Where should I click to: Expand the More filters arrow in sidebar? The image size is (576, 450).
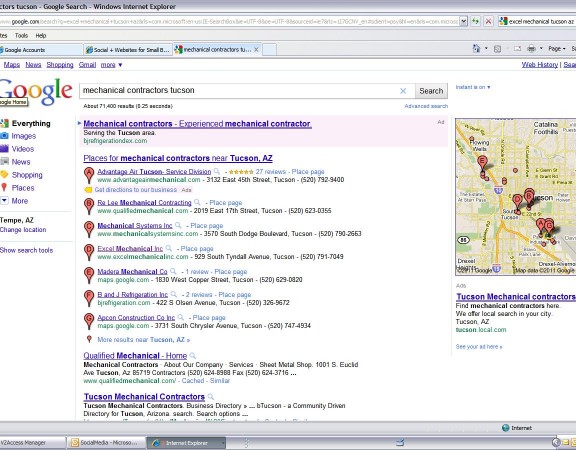tap(4, 201)
